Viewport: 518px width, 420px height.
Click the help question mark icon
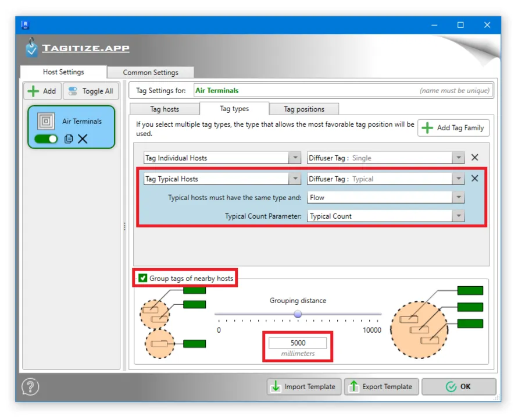click(x=30, y=387)
